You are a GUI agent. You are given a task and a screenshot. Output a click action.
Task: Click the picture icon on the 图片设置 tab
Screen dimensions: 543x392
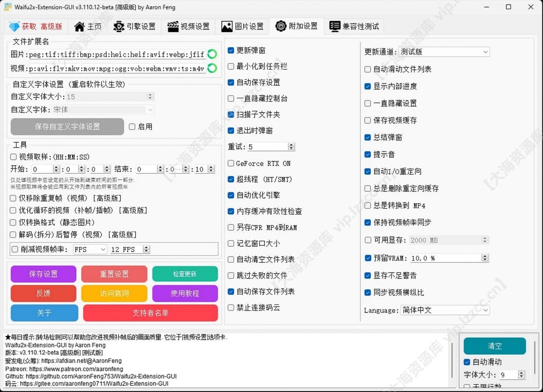coord(227,26)
